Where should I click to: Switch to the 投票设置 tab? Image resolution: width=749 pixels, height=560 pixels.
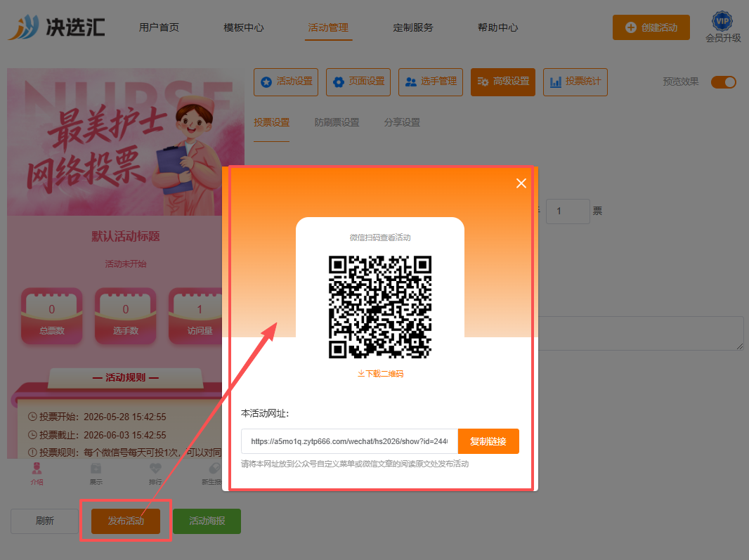coord(271,122)
